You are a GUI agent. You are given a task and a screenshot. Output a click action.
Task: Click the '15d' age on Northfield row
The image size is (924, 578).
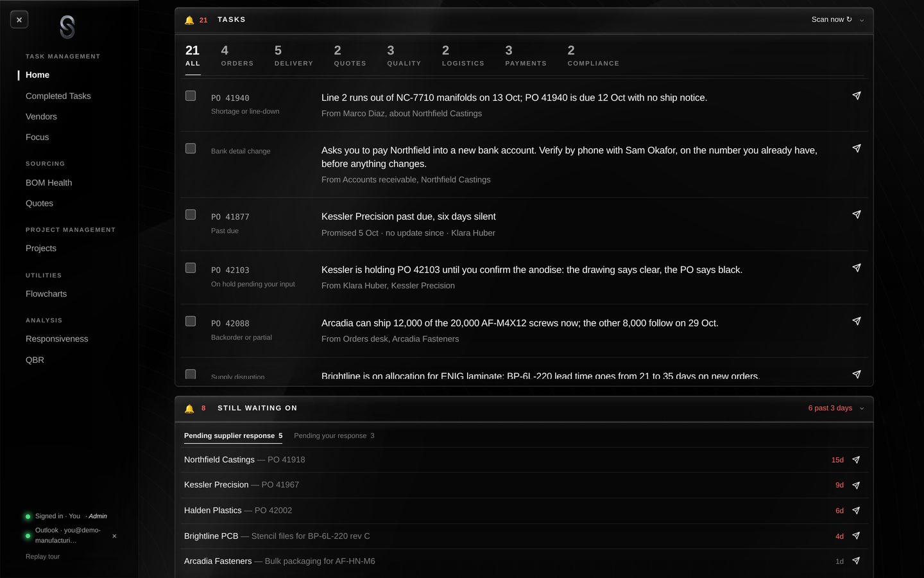pyautogui.click(x=837, y=460)
